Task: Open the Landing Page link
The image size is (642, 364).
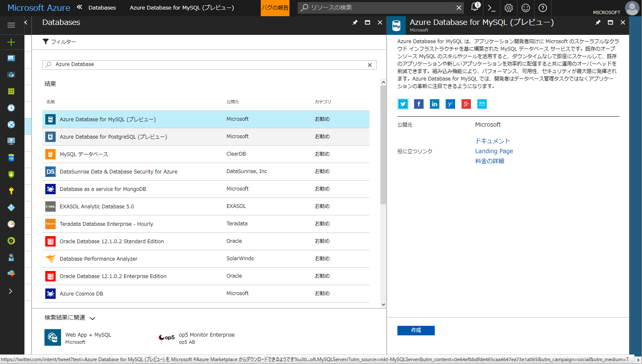Action: (x=494, y=151)
